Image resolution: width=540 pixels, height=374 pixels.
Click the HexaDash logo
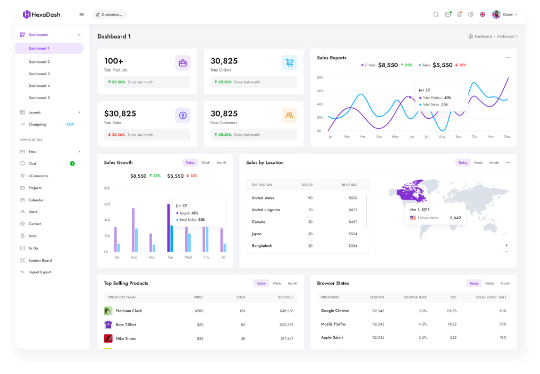pyautogui.click(x=41, y=14)
